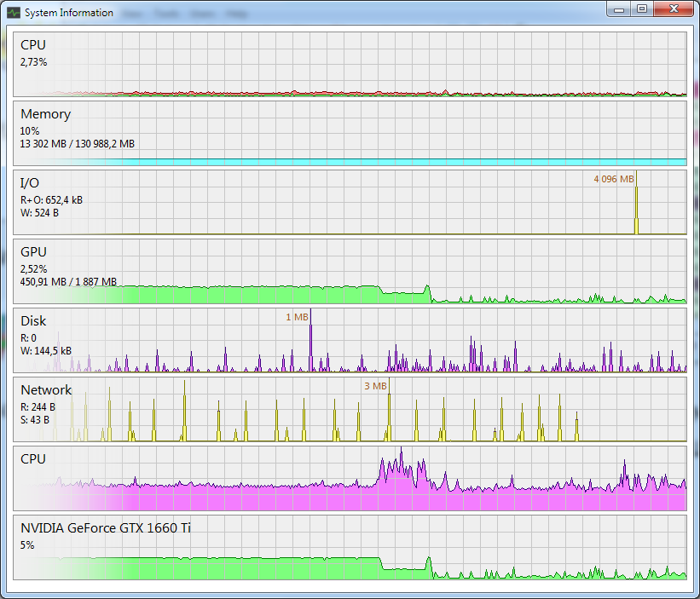The image size is (700, 599).
Task: Click the 5% NVIDIA usage value
Action: tap(27, 545)
